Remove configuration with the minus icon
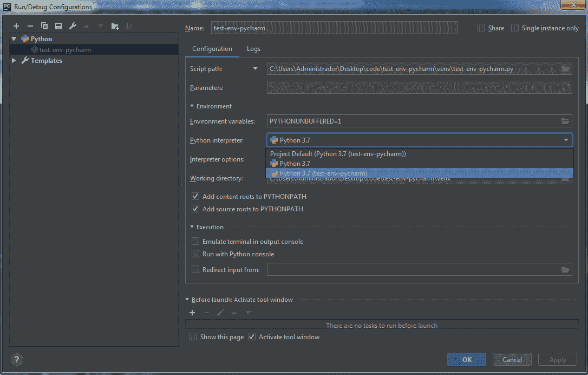This screenshot has height=375, width=588. coord(30,26)
